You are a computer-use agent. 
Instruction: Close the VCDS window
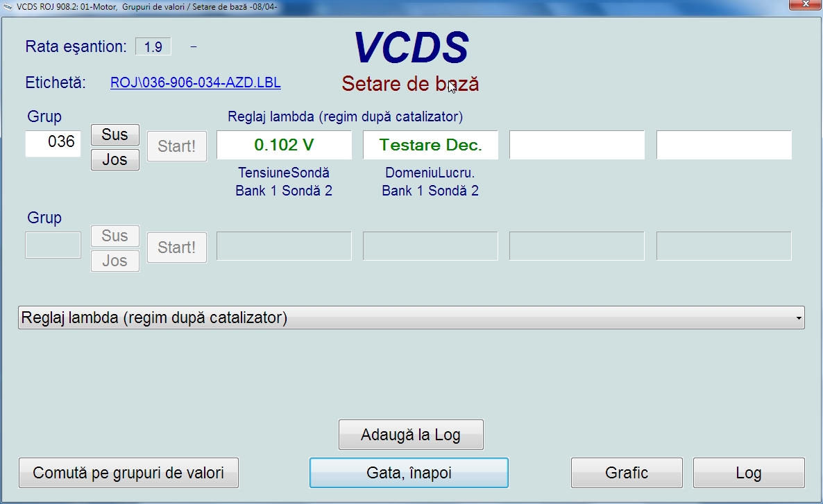tap(806, 4)
